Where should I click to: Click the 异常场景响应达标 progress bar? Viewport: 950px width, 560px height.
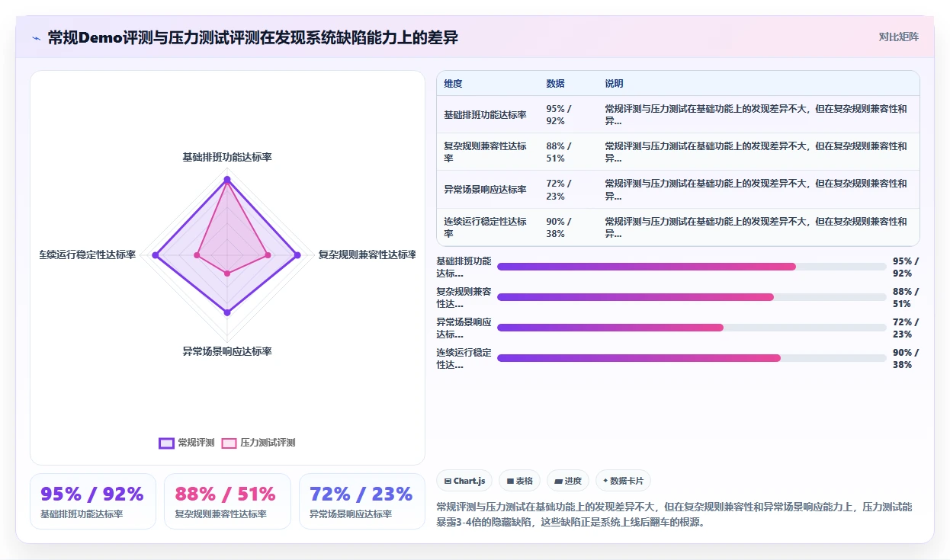(x=692, y=328)
